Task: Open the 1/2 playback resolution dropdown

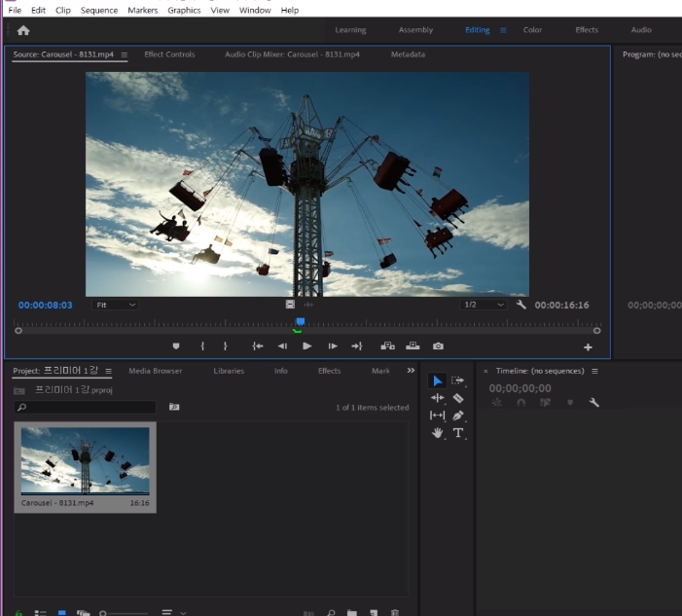Action: coord(484,305)
